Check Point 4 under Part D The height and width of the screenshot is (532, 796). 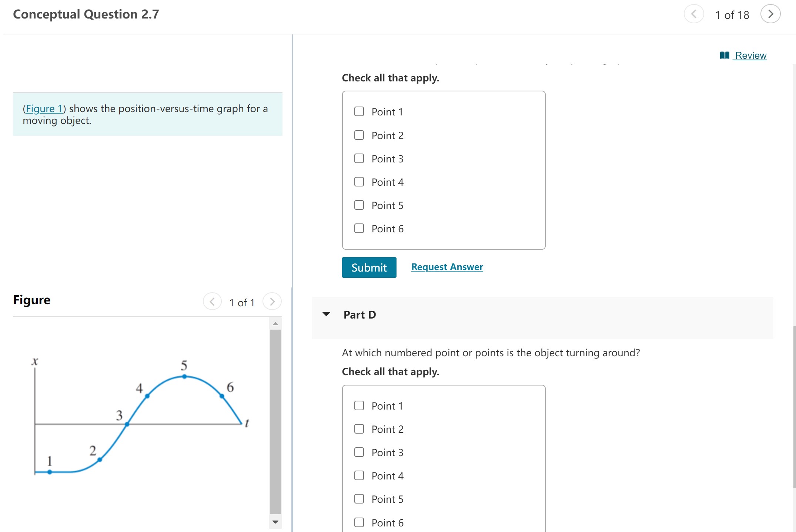tap(359, 475)
